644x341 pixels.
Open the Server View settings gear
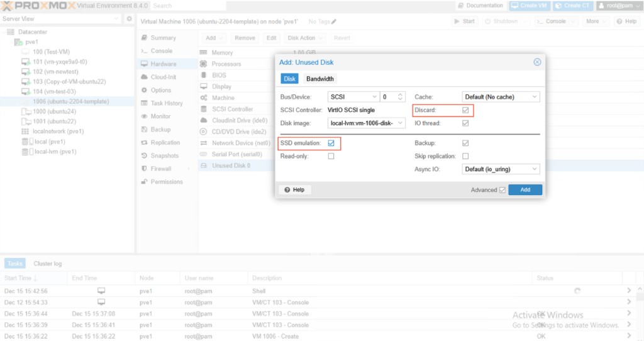[130, 19]
